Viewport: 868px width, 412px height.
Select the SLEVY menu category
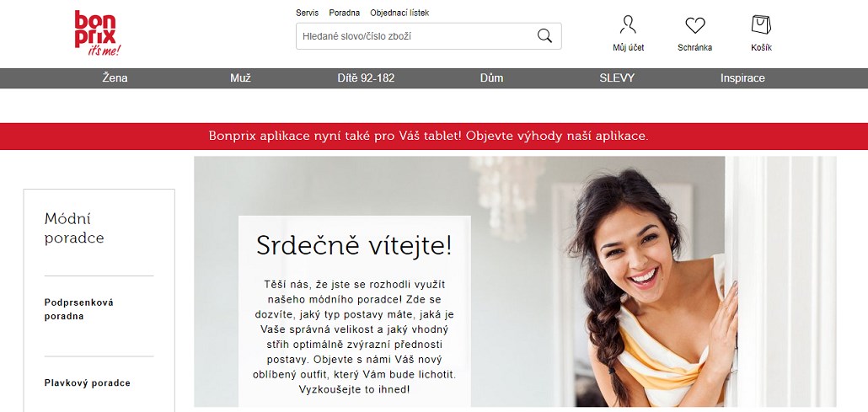click(x=617, y=78)
